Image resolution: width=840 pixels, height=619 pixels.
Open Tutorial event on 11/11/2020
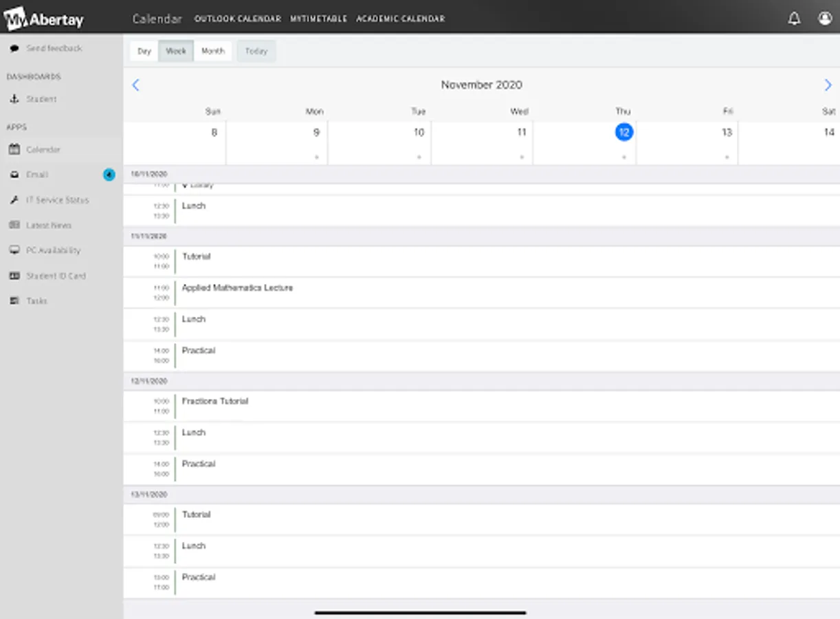point(481,261)
